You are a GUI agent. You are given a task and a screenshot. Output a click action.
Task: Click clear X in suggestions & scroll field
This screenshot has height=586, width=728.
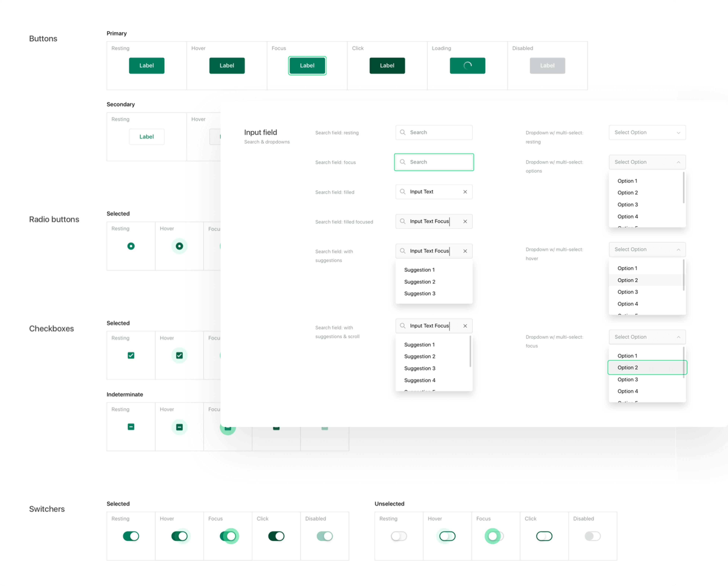(465, 326)
